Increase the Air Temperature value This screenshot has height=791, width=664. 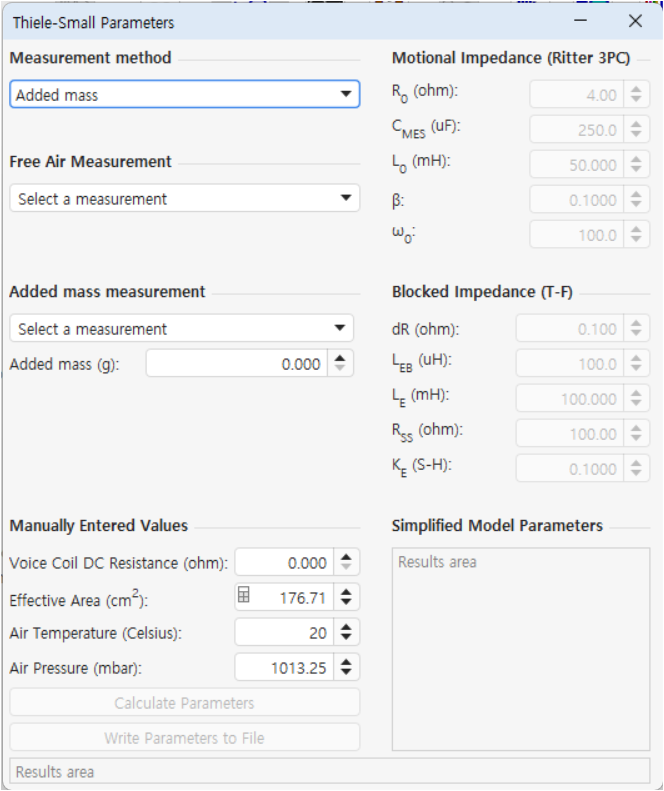(x=346, y=627)
